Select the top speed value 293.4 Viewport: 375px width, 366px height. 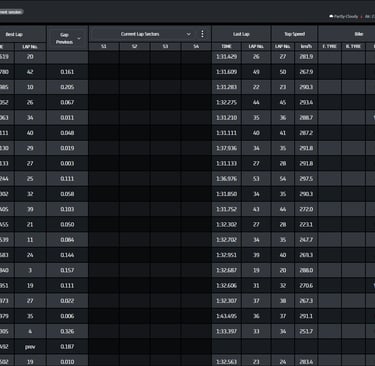[306, 102]
